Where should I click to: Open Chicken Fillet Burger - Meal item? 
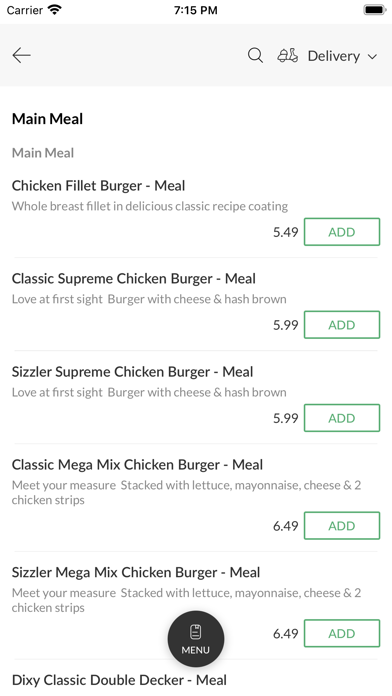tap(98, 186)
